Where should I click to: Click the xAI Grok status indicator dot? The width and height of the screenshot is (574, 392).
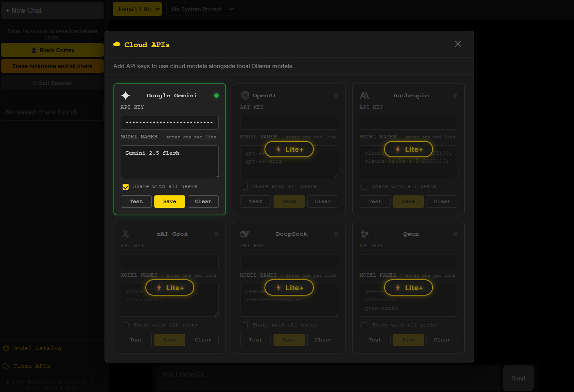tap(216, 234)
